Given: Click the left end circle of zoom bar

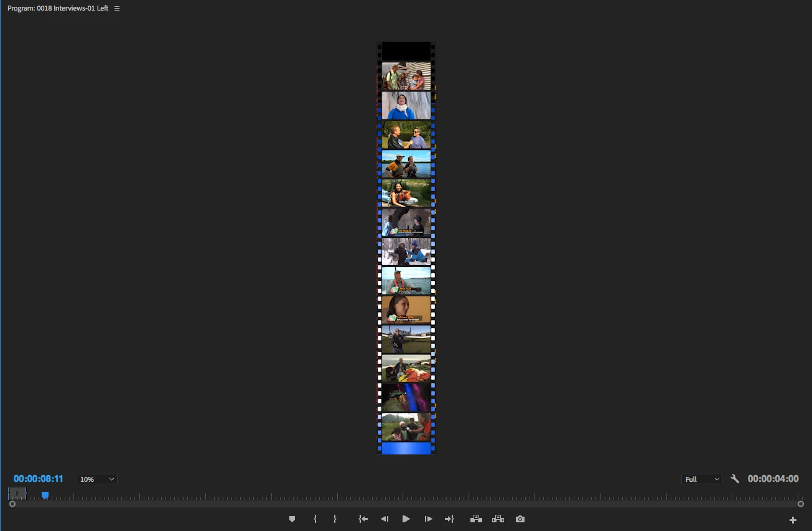Looking at the screenshot, I should click(12, 504).
